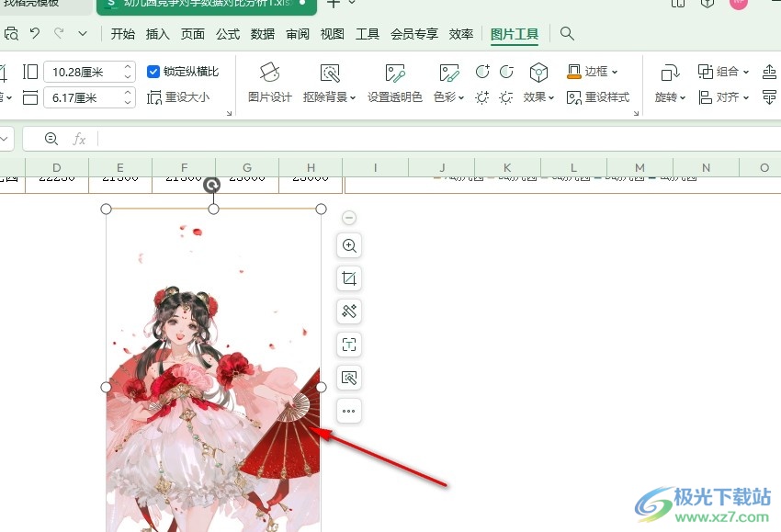Image resolution: width=781 pixels, height=532 pixels.
Task: Switch to the 工具 tab
Action: 368,34
